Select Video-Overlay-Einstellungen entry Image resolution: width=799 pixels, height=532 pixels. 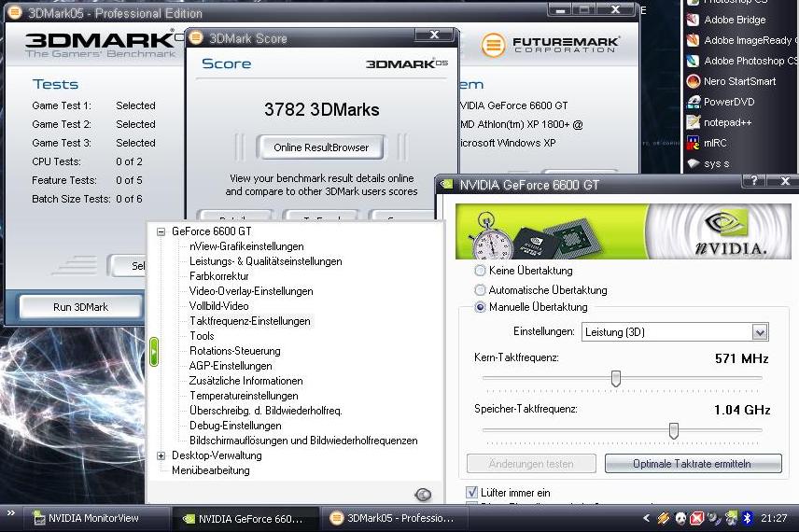(x=251, y=291)
